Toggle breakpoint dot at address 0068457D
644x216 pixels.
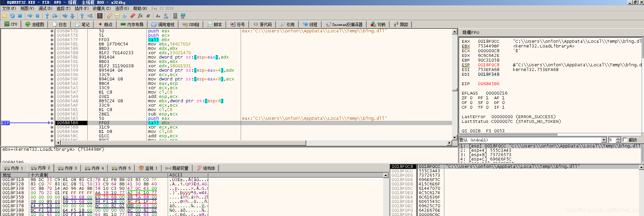coord(52,31)
